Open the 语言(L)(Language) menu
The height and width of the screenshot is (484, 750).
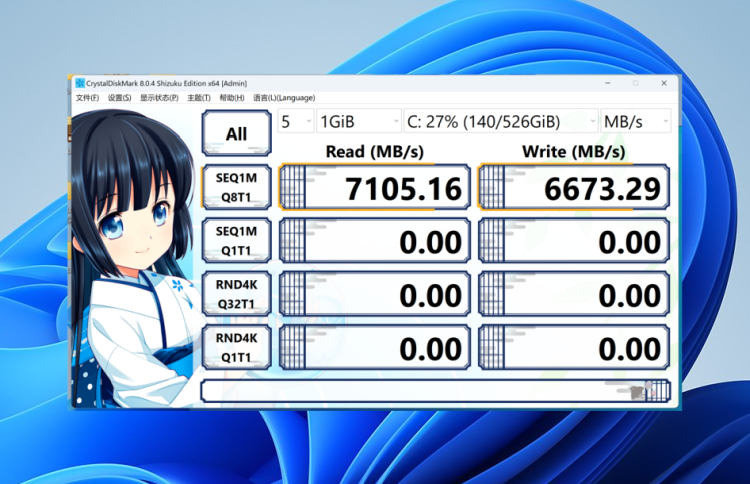pos(284,98)
